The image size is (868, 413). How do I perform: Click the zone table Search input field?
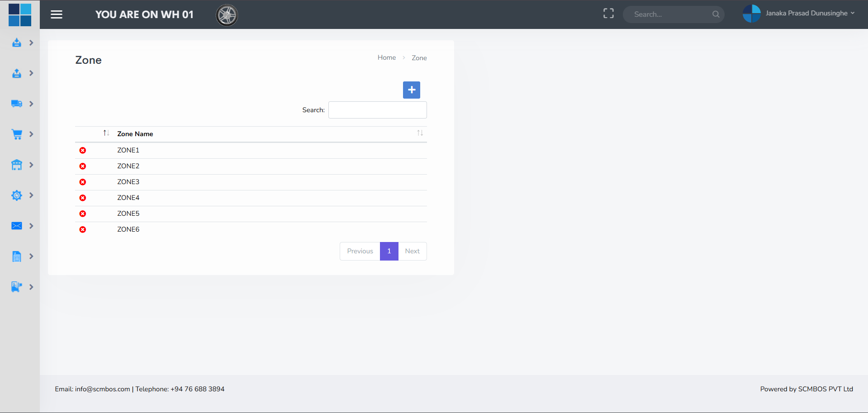tap(377, 110)
